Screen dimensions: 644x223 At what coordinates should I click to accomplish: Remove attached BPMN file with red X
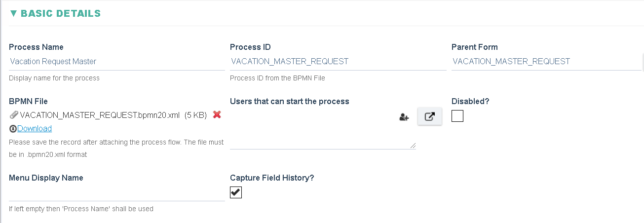tap(217, 114)
